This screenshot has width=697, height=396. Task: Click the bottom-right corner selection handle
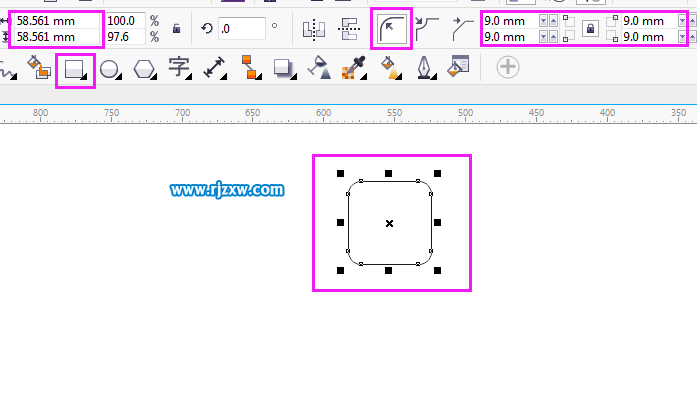(437, 270)
